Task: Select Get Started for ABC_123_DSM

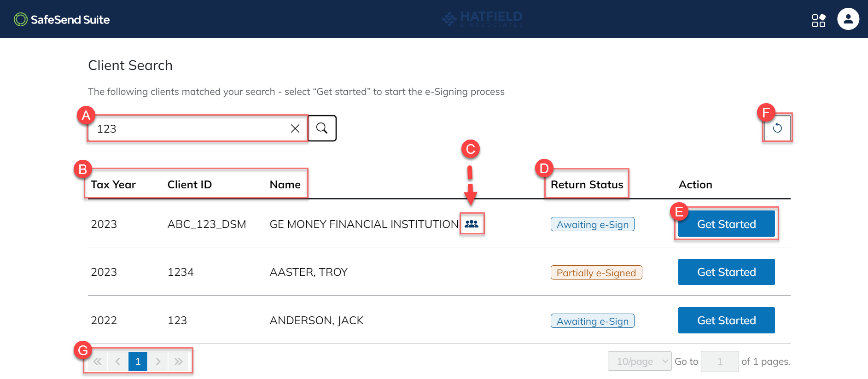Action: click(726, 224)
